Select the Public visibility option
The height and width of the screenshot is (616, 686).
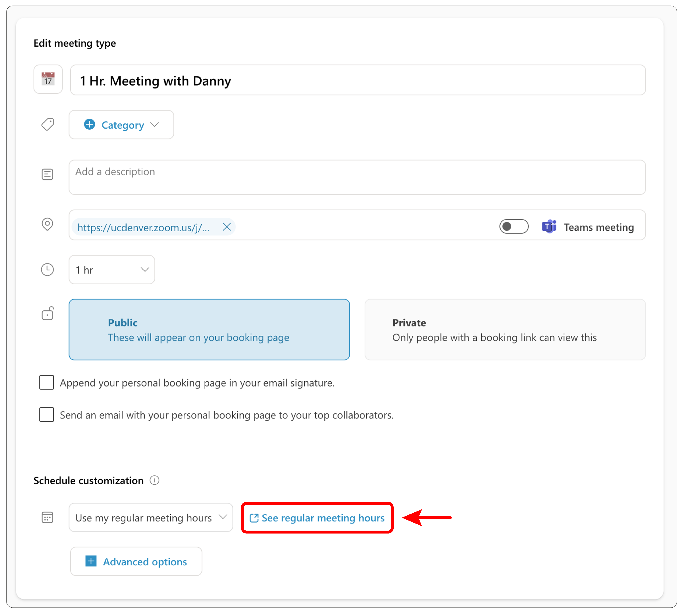(209, 329)
